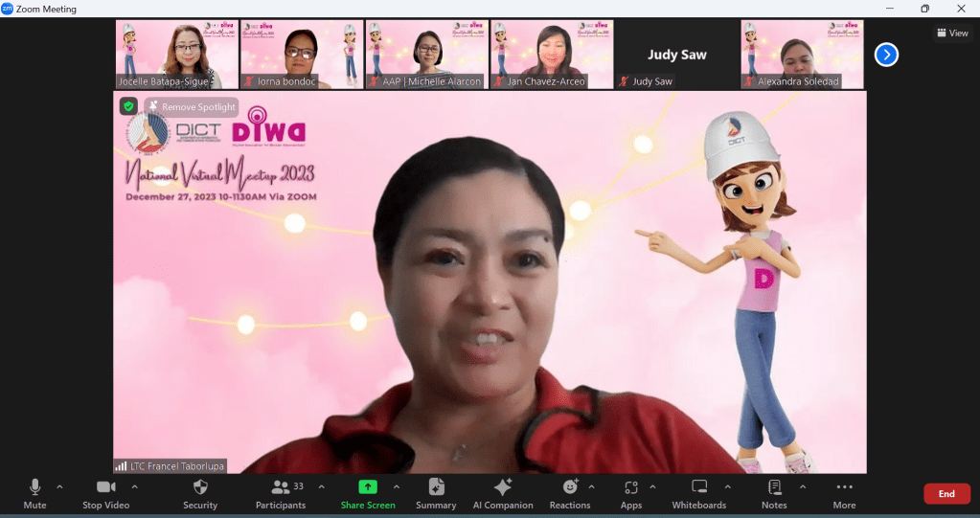This screenshot has height=518, width=980.
Task: Click the green encryption shield badge
Action: point(128,106)
